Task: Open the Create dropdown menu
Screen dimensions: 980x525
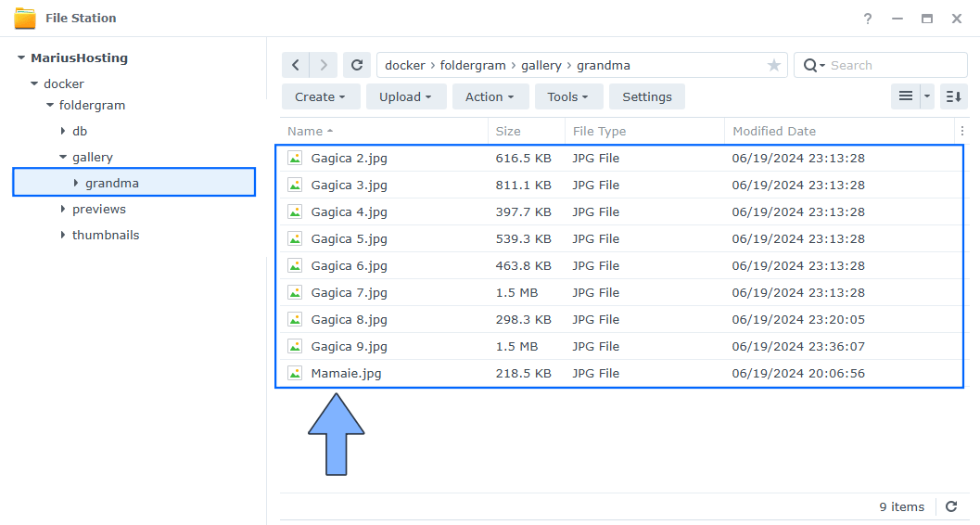Action: coord(321,96)
